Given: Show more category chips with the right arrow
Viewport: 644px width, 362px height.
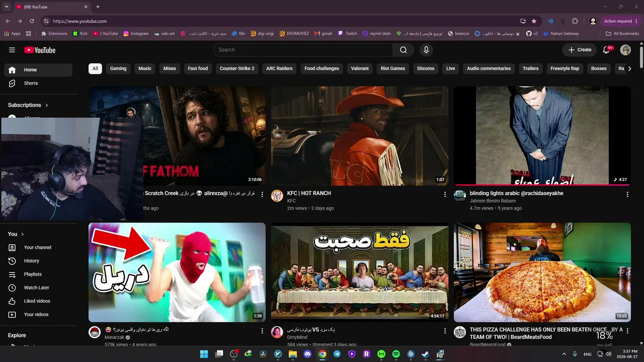Looking at the screenshot, I should click(629, 68).
